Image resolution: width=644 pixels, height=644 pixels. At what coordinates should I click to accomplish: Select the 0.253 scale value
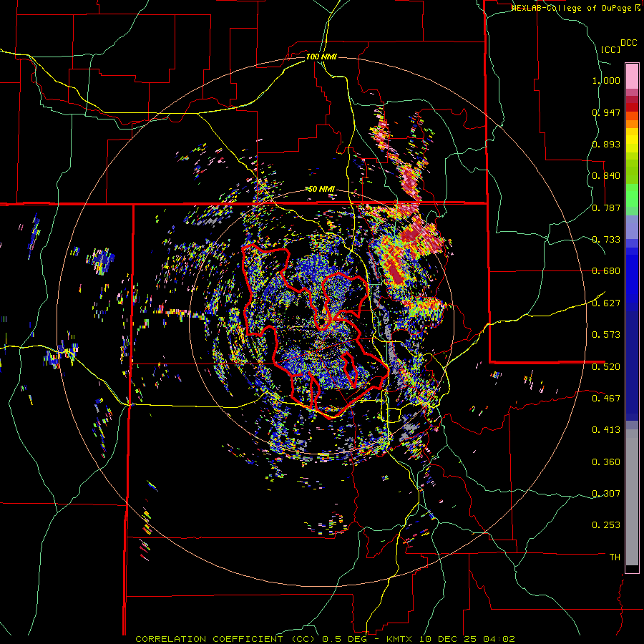606,525
